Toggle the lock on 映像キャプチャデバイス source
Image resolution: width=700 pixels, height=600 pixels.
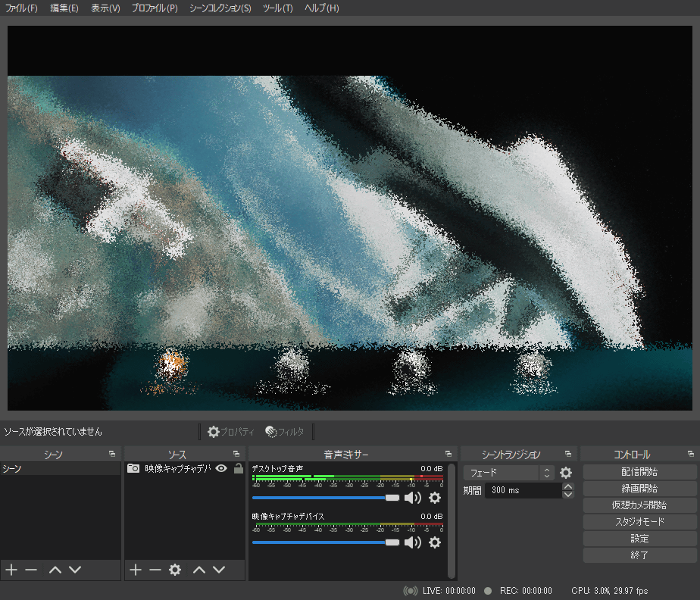click(239, 468)
